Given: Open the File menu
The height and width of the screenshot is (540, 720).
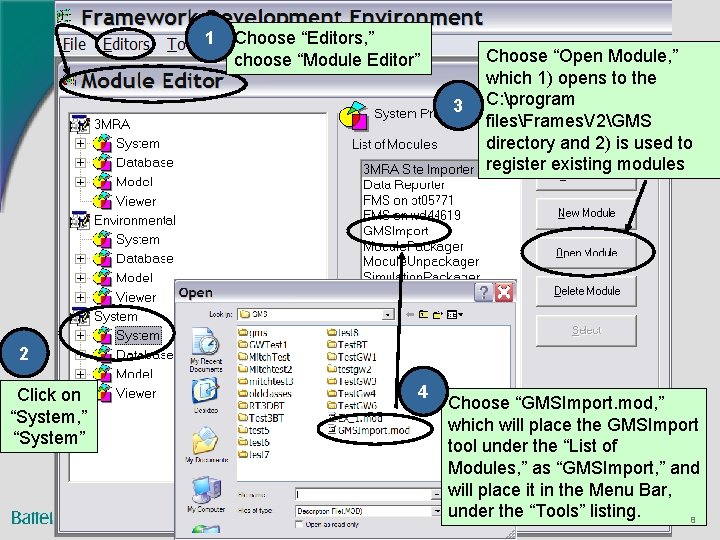Looking at the screenshot, I should pos(74,45).
